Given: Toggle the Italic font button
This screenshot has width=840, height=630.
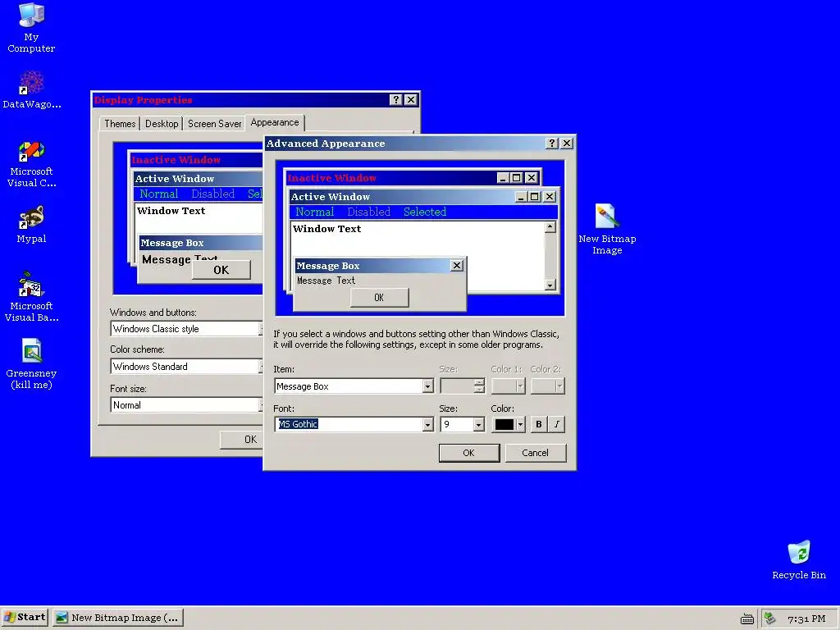Looking at the screenshot, I should pyautogui.click(x=557, y=424).
